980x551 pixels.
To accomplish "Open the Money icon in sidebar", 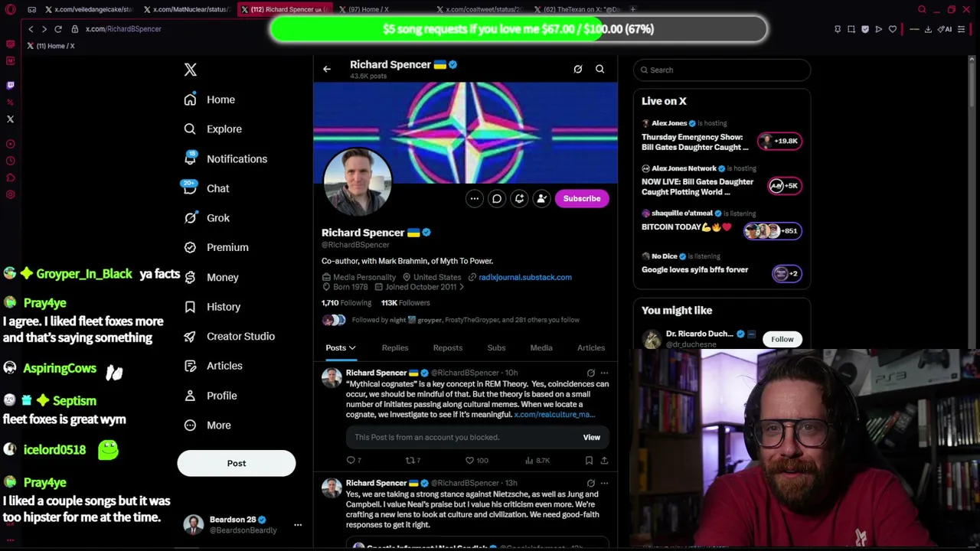I will coord(190,277).
